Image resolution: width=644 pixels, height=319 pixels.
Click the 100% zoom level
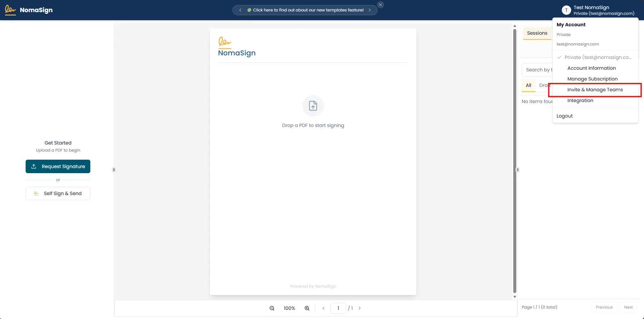pyautogui.click(x=289, y=308)
